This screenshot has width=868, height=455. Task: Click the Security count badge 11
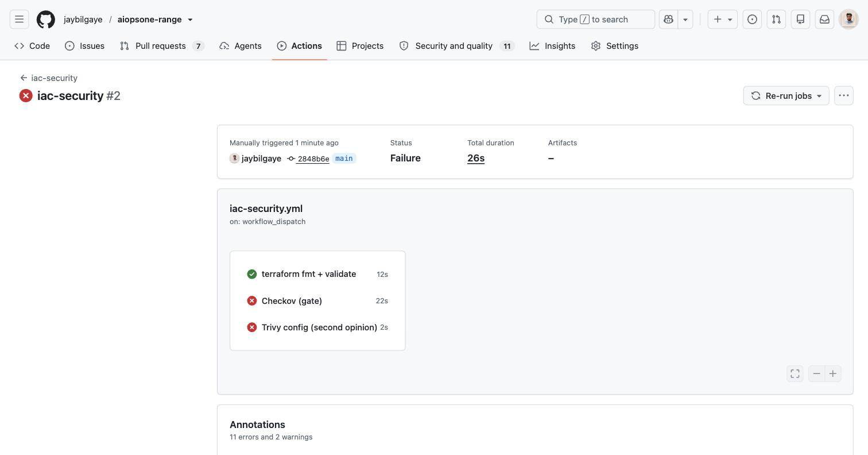507,46
